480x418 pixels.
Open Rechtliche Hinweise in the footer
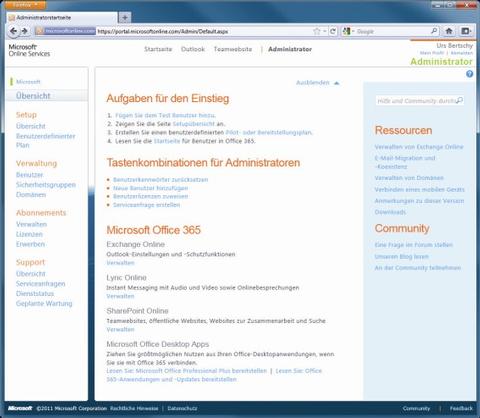(134, 408)
